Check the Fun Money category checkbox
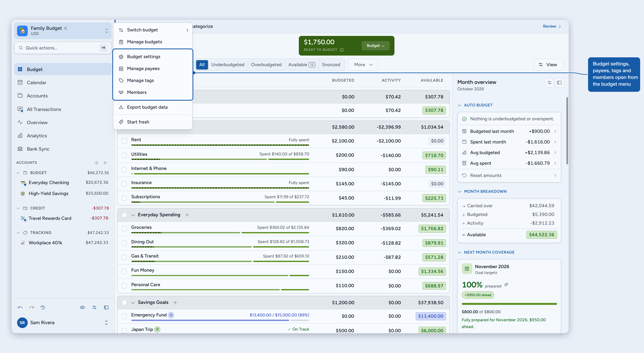The height and width of the screenshot is (353, 644). (x=124, y=272)
